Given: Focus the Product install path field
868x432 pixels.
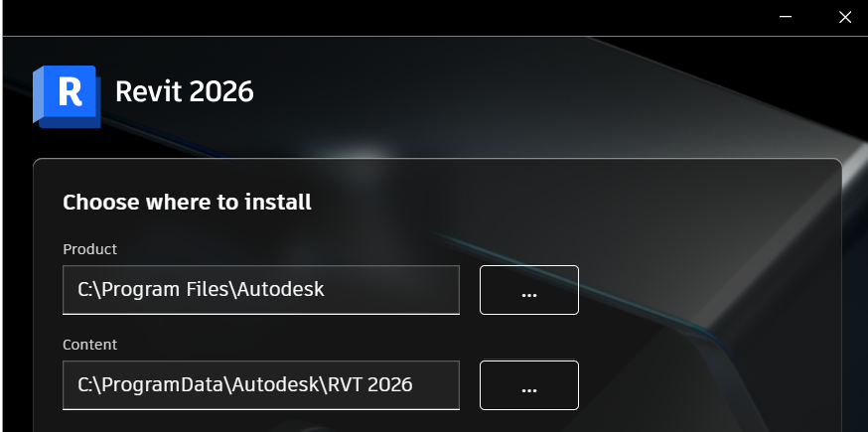Looking at the screenshot, I should coord(261,290).
